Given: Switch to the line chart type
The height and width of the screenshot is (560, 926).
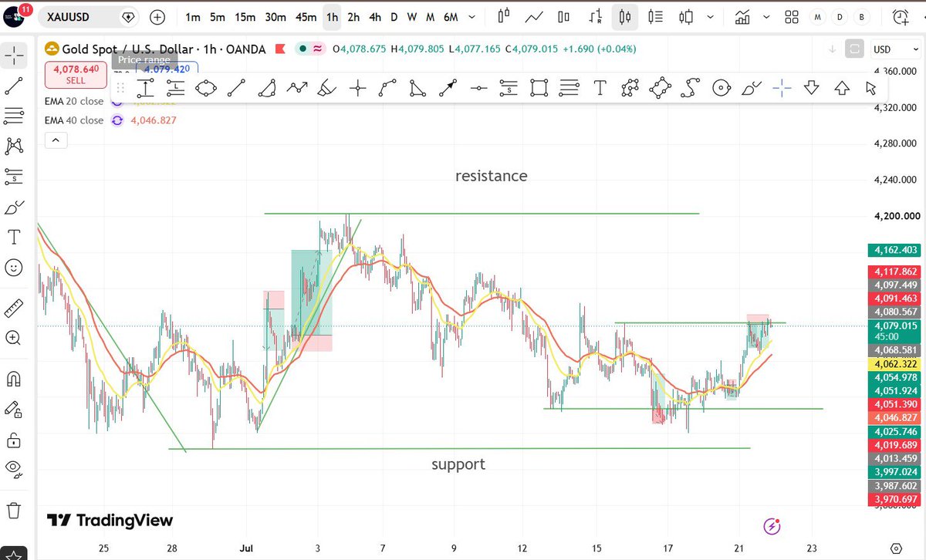Looking at the screenshot, I should [534, 16].
